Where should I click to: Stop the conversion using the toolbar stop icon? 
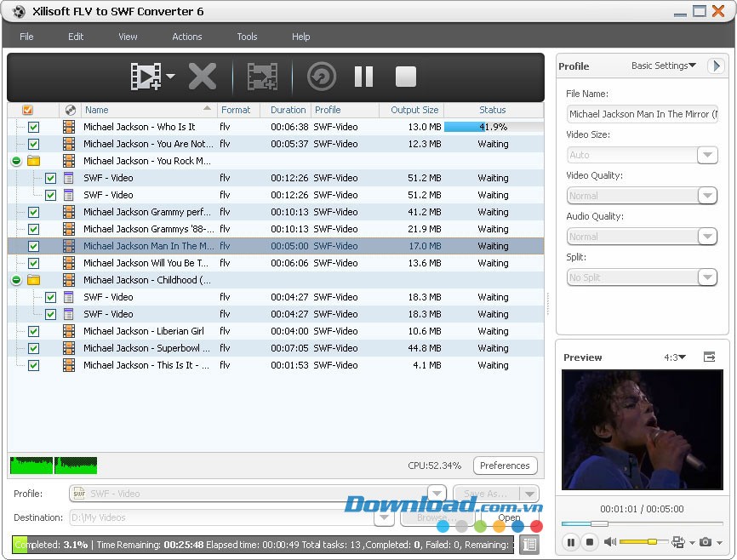[405, 76]
